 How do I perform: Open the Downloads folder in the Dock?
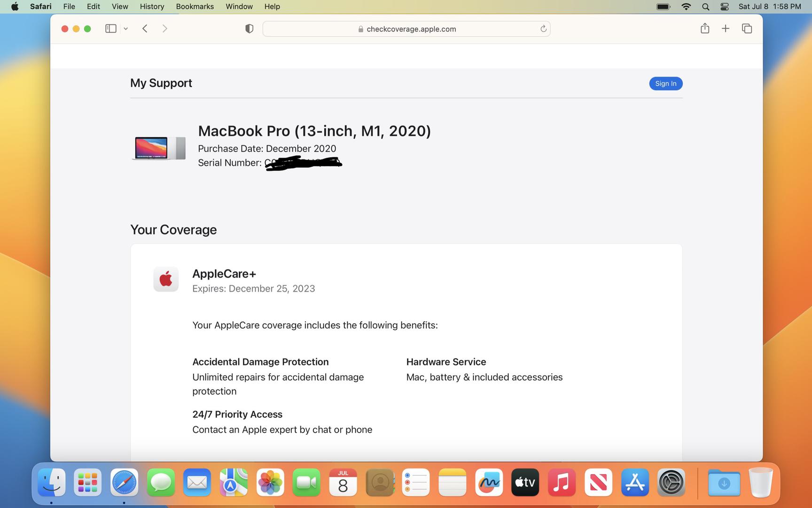(724, 482)
